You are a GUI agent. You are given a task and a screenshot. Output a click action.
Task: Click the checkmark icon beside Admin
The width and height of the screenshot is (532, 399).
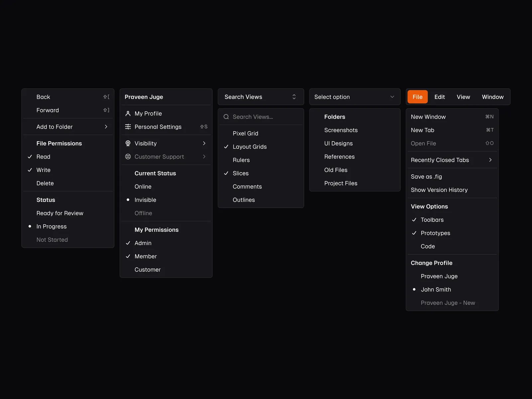pyautogui.click(x=128, y=243)
